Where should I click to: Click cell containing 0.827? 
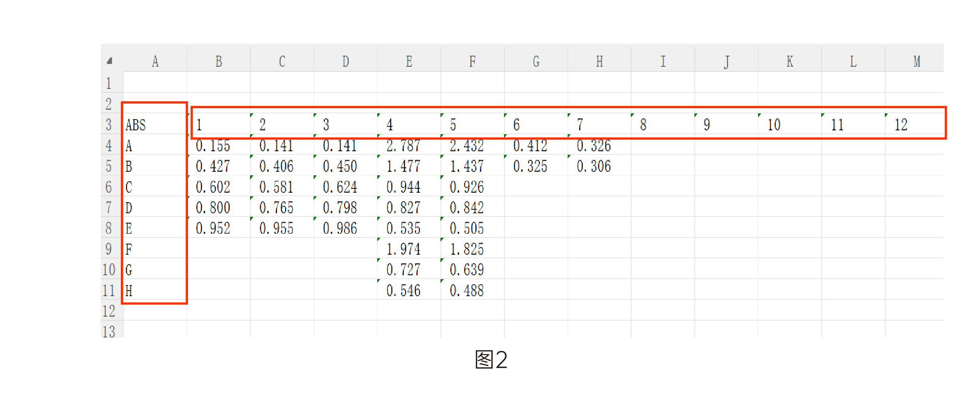click(x=409, y=207)
